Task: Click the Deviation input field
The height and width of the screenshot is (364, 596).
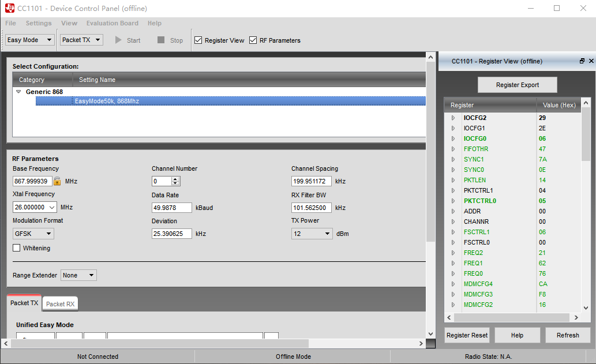Action: click(172, 234)
